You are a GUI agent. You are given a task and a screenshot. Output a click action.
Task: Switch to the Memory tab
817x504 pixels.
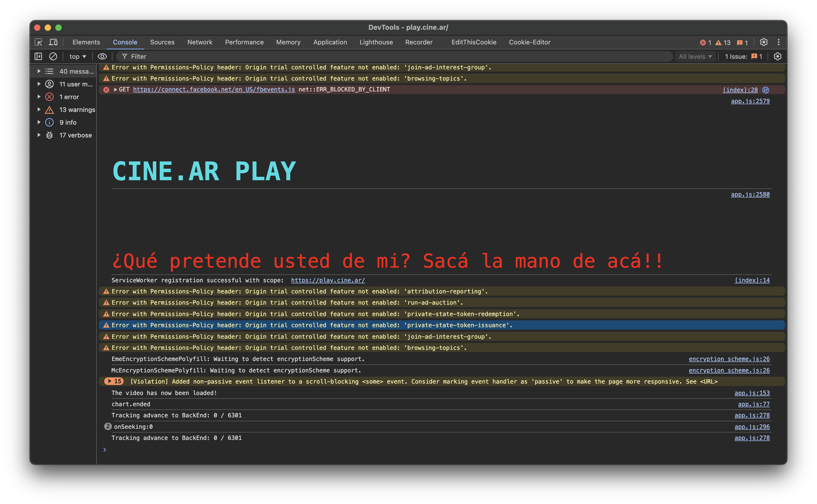288,42
